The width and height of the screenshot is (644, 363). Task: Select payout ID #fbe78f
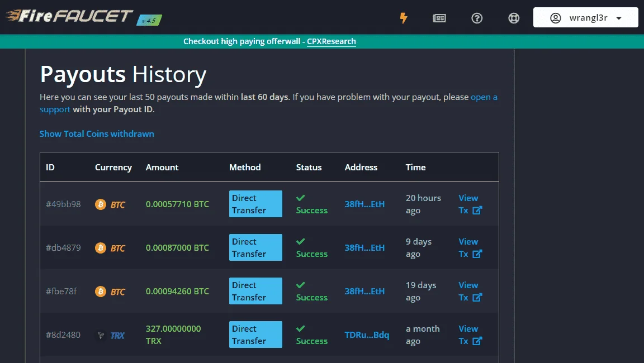point(61,291)
